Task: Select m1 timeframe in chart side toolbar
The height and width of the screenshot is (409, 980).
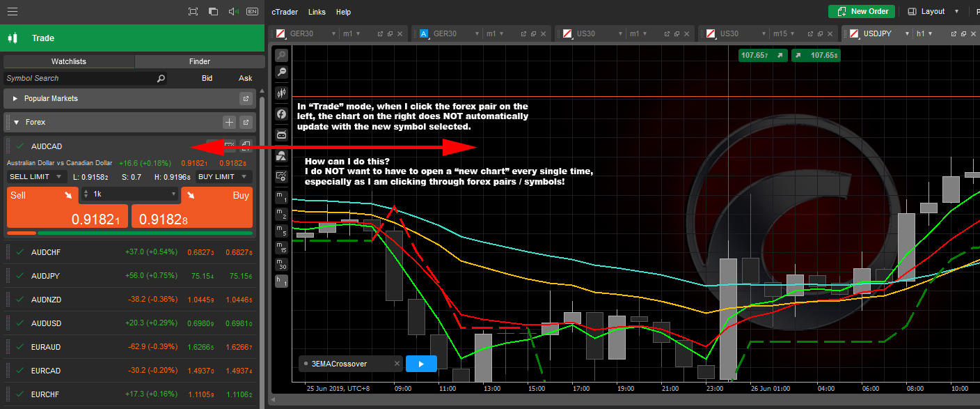Action: click(282, 196)
